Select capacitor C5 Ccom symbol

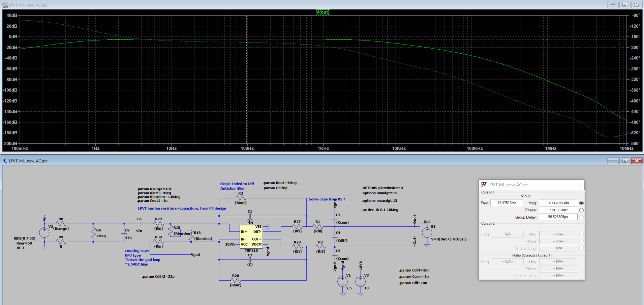[335, 255]
